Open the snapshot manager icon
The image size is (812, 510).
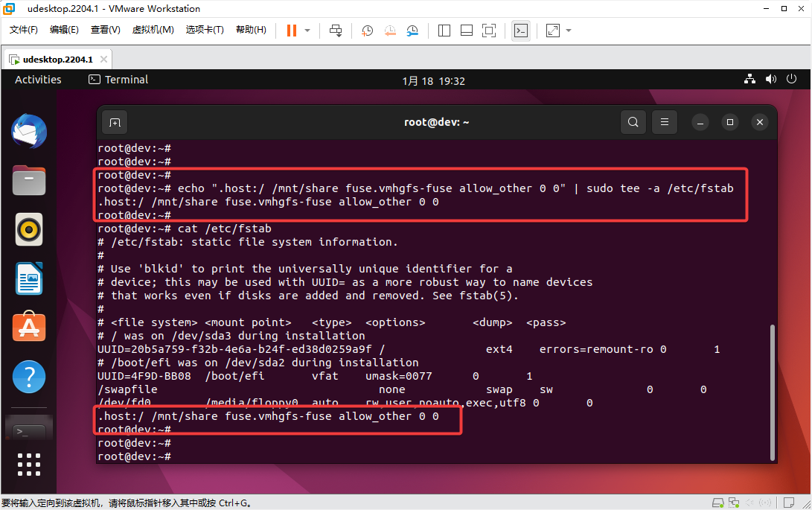[412, 31]
